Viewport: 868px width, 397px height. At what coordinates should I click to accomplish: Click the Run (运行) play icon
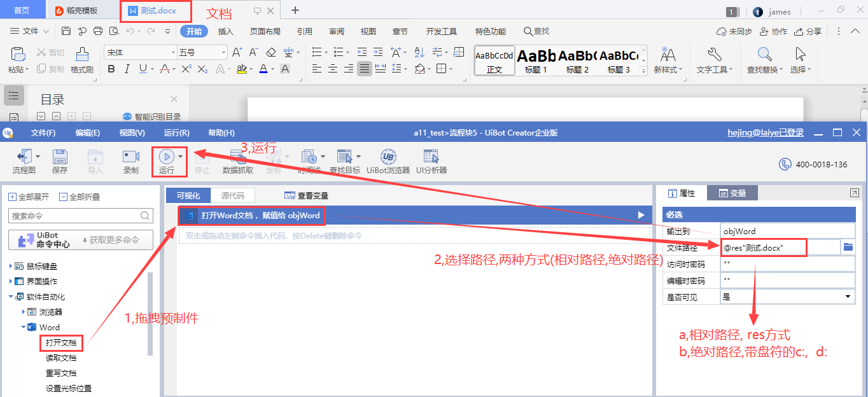coord(166,157)
